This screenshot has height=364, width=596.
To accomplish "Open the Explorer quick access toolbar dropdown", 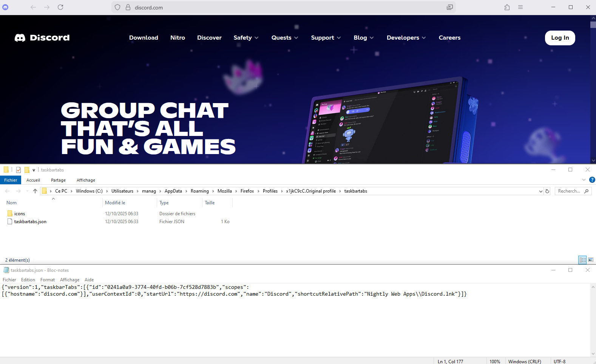I will point(34,170).
